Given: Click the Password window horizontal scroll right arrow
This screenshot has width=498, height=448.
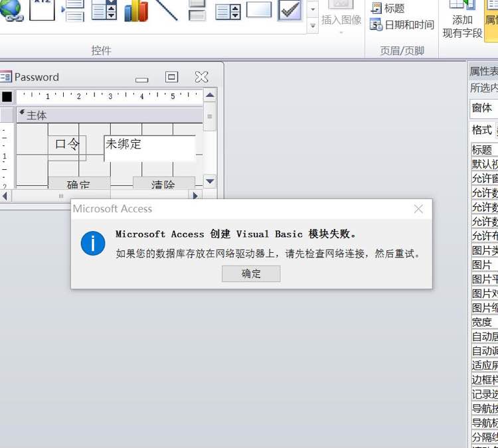Looking at the screenshot, I should coord(195,196).
